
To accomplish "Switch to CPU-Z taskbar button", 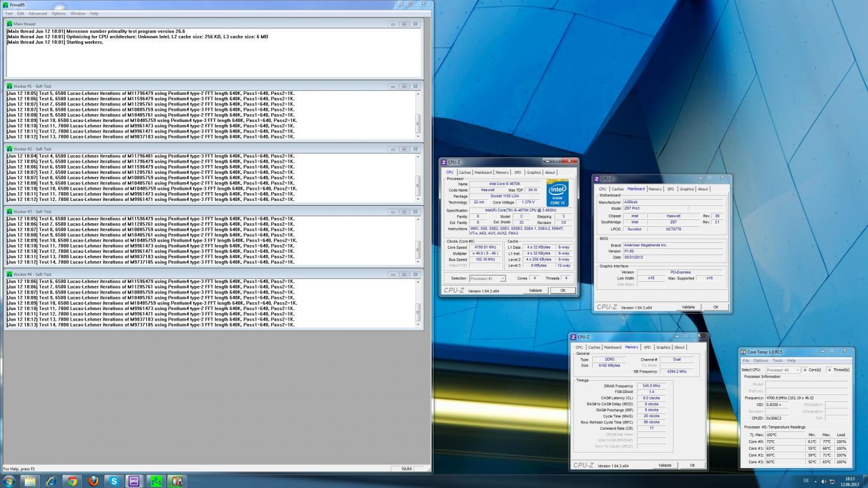I will click(x=134, y=481).
